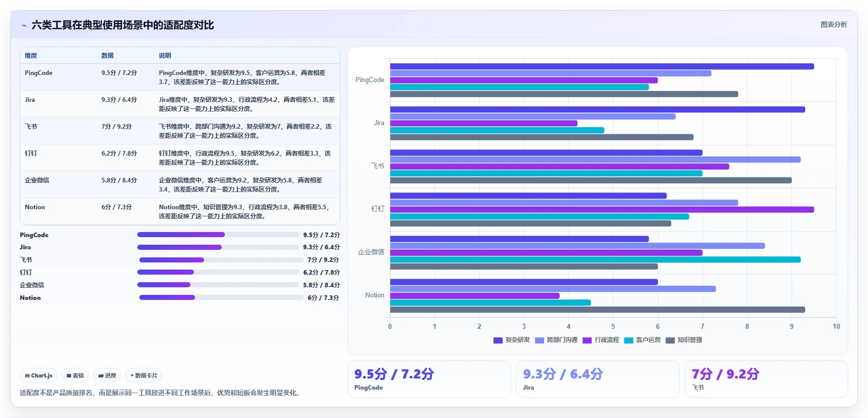
Task: Click the 飞书 progress bar
Action: click(x=221, y=260)
